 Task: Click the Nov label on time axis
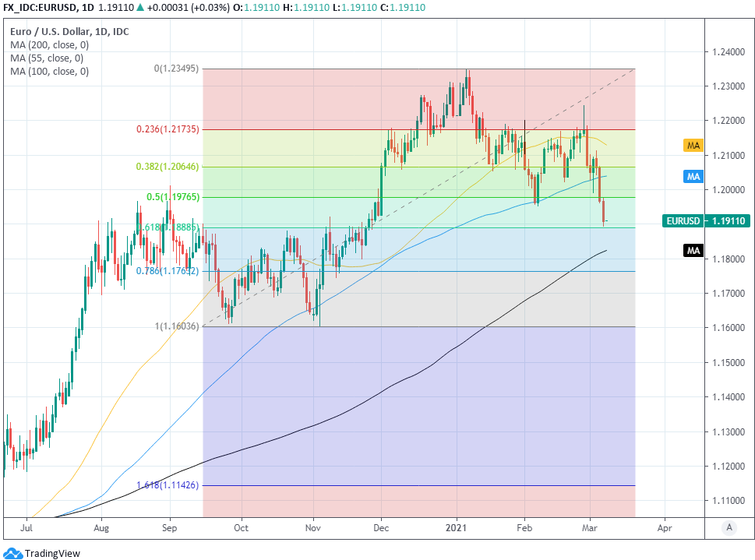coord(313,527)
